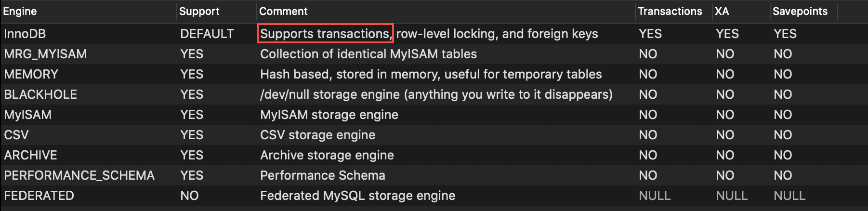The height and width of the screenshot is (211, 868).
Task: Click the FEDERATED engine cell
Action: click(x=39, y=196)
